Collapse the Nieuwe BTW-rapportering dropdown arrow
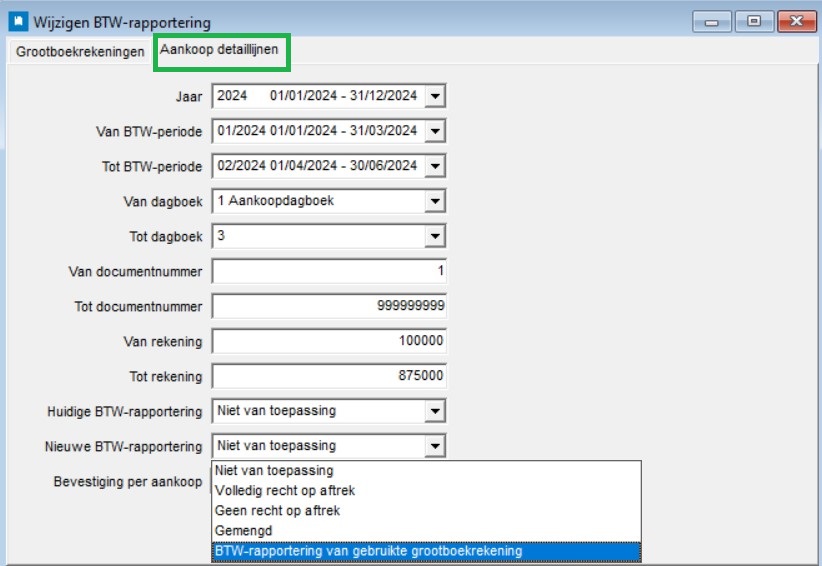 point(435,447)
